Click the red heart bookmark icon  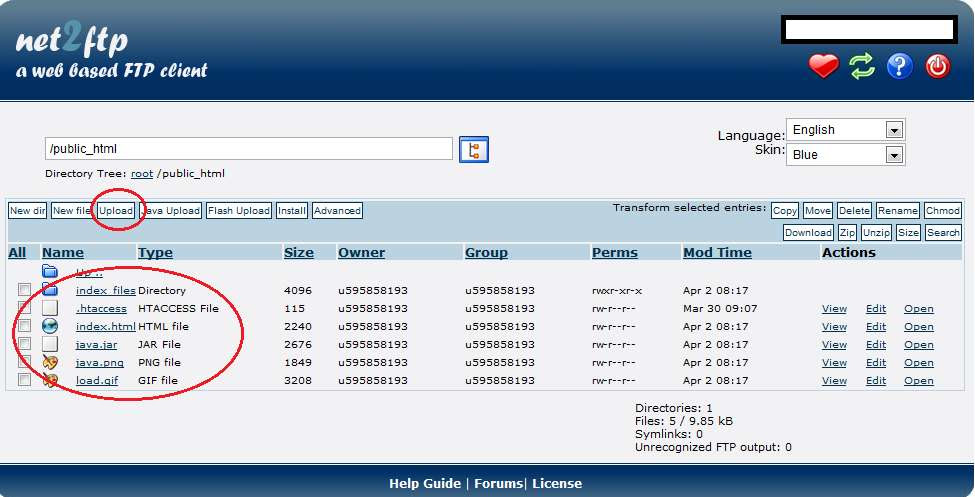coord(823,66)
